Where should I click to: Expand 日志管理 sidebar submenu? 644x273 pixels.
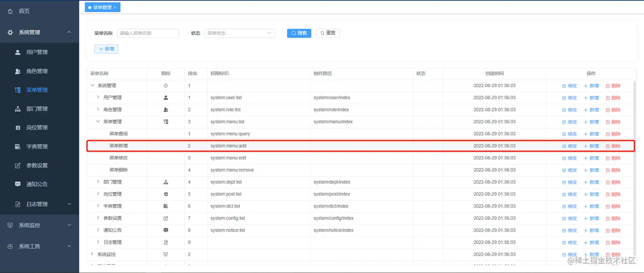39,204
